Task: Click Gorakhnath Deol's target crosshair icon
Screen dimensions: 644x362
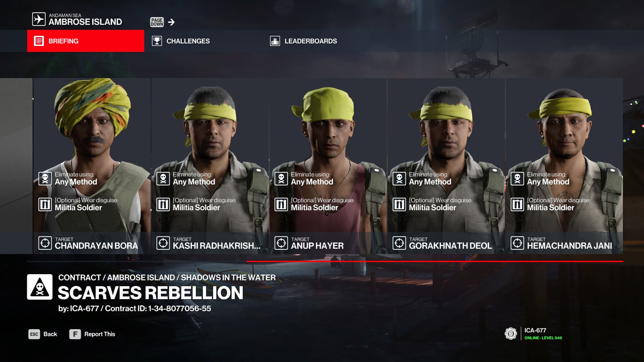Action: point(399,243)
